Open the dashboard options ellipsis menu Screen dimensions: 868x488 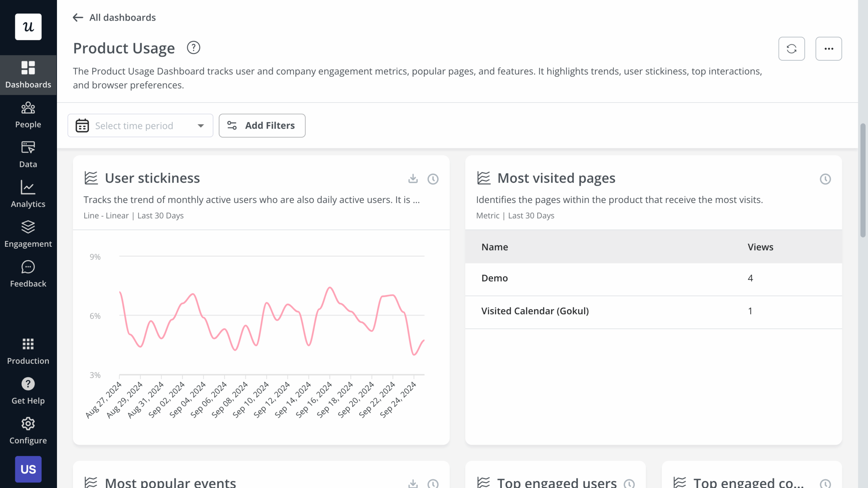829,49
